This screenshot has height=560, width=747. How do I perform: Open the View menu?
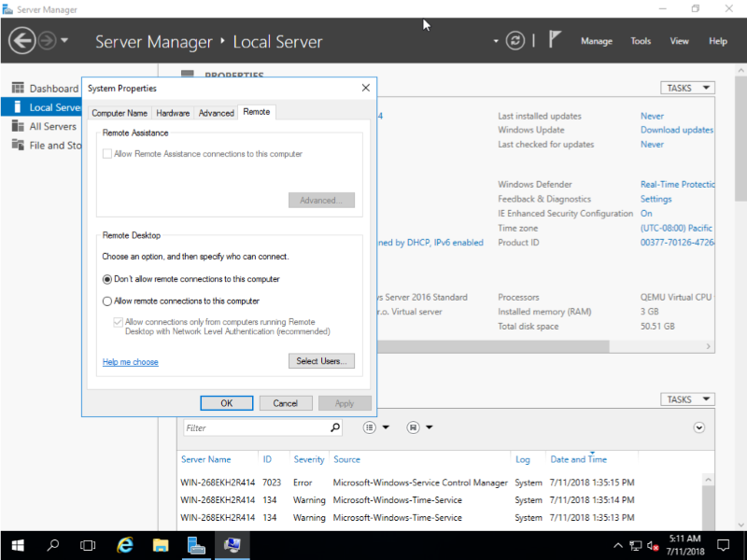coord(679,41)
